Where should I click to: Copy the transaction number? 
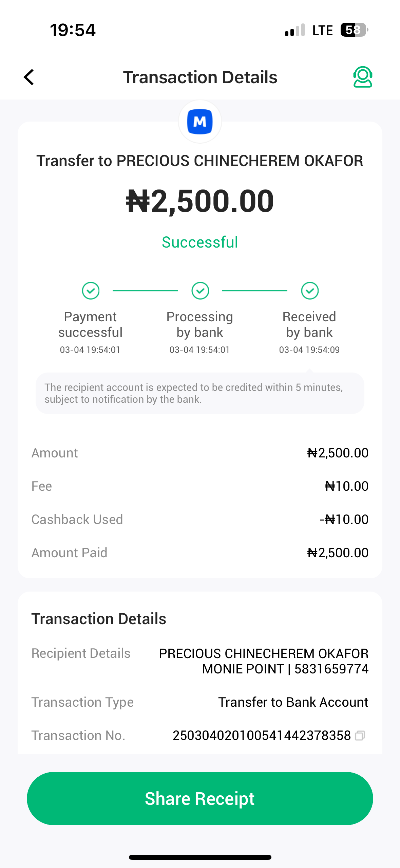360,736
